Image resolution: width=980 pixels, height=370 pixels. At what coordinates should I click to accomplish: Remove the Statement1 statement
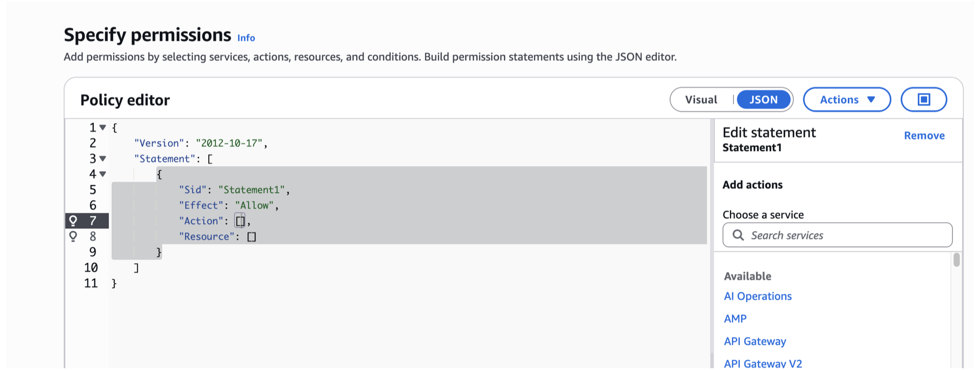tap(924, 135)
